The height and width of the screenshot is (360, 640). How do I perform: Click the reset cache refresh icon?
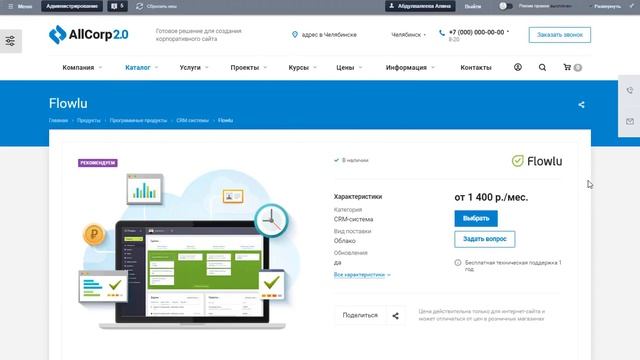click(x=140, y=6)
